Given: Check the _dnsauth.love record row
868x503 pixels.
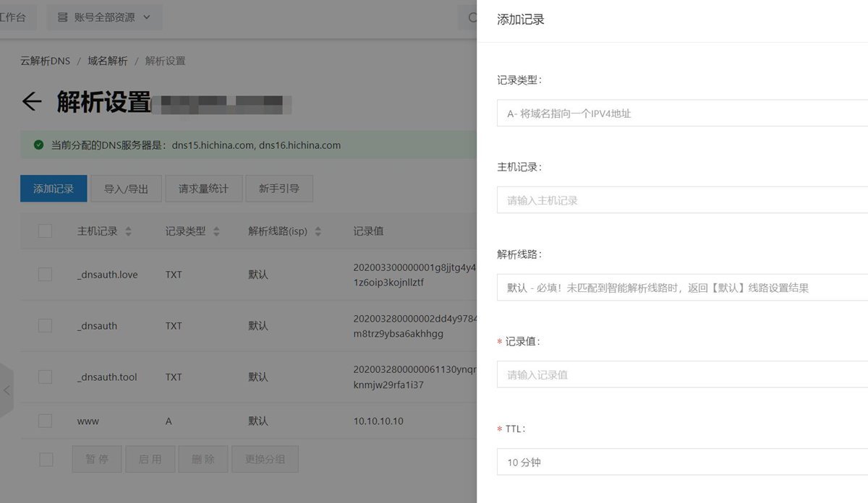Looking at the screenshot, I should pyautogui.click(x=45, y=275).
